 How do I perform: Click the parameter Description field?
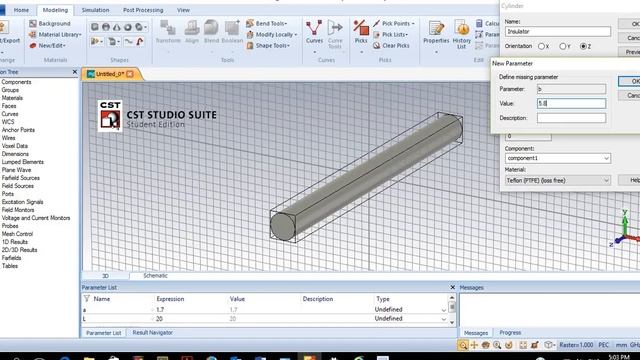click(571, 118)
